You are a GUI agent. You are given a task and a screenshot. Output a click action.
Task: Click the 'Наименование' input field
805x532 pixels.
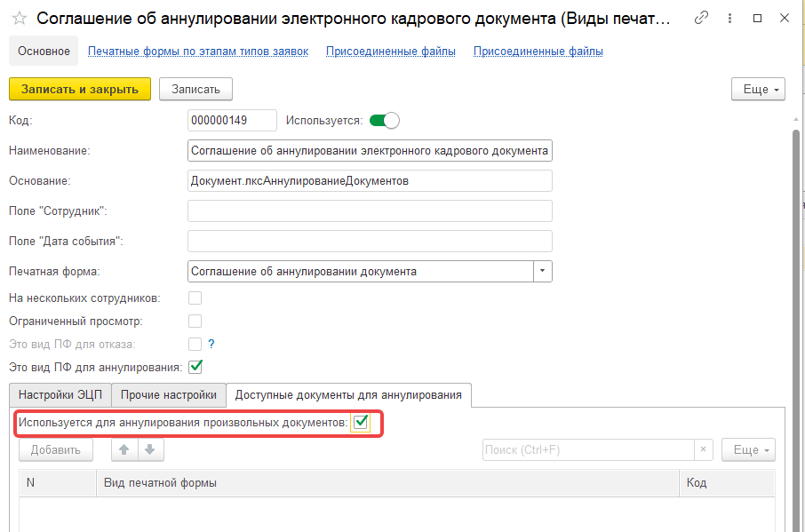370,151
